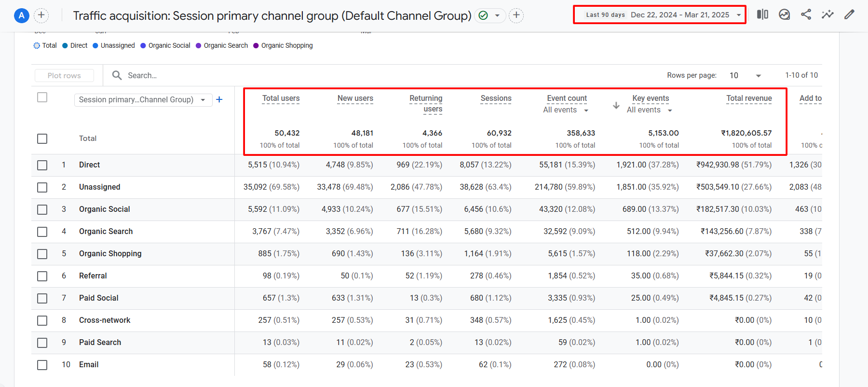Select the Organic Social row checkbox
The height and width of the screenshot is (387, 868).
coord(42,209)
